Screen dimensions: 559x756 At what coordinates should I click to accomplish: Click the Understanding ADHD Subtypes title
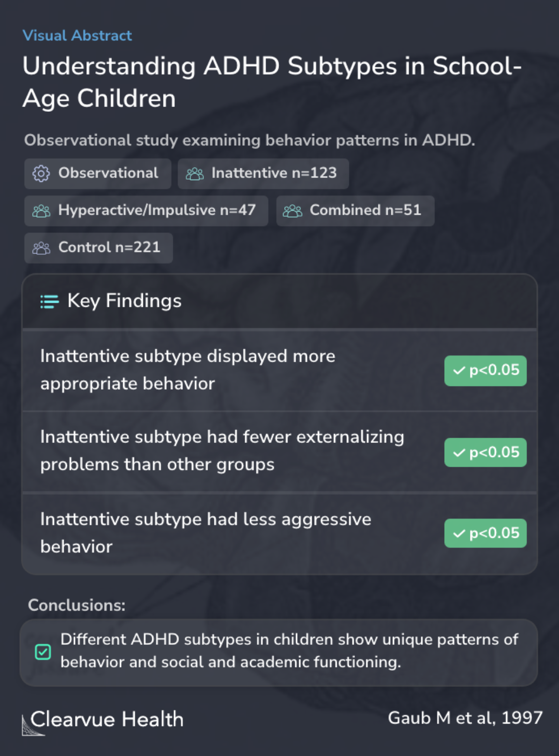point(272,82)
